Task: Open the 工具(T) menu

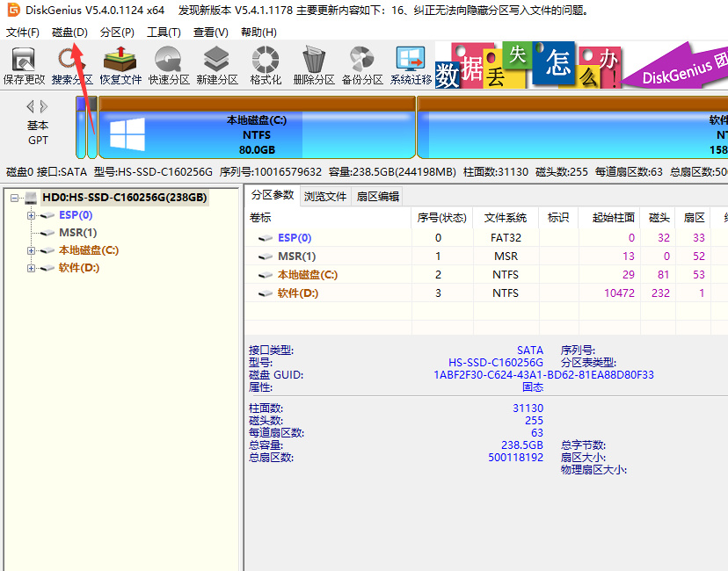Action: coord(164,33)
